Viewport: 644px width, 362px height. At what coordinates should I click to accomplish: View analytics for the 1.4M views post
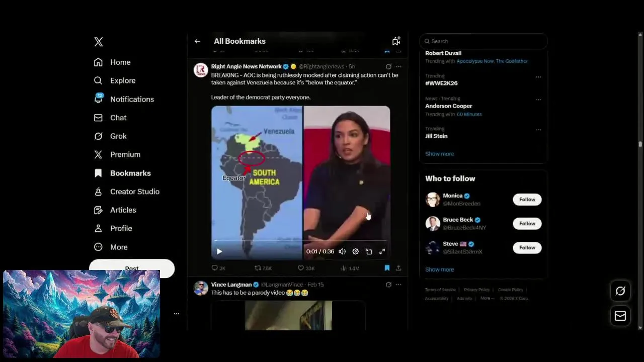pos(350,268)
